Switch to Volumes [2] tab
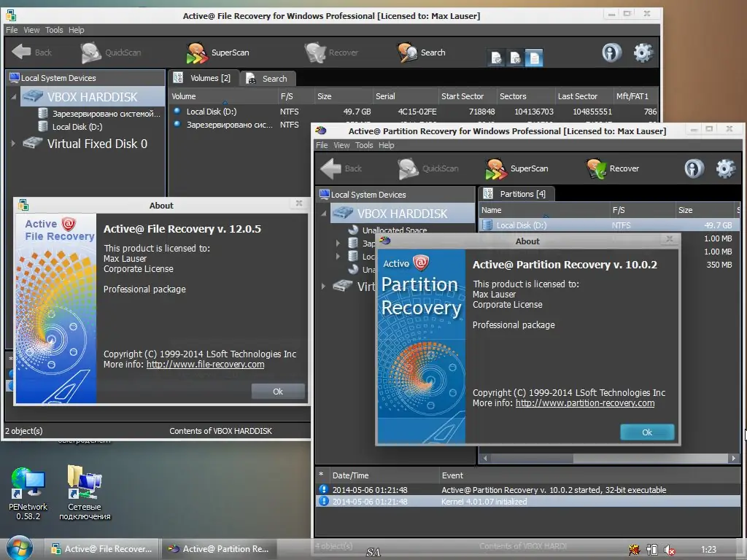This screenshot has width=747, height=560. pyautogui.click(x=203, y=78)
